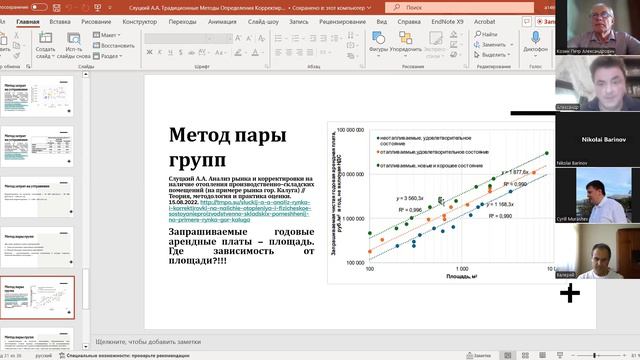Click the Save icon in title bar
Screen dimensions: 640x360
tap(57, 7)
